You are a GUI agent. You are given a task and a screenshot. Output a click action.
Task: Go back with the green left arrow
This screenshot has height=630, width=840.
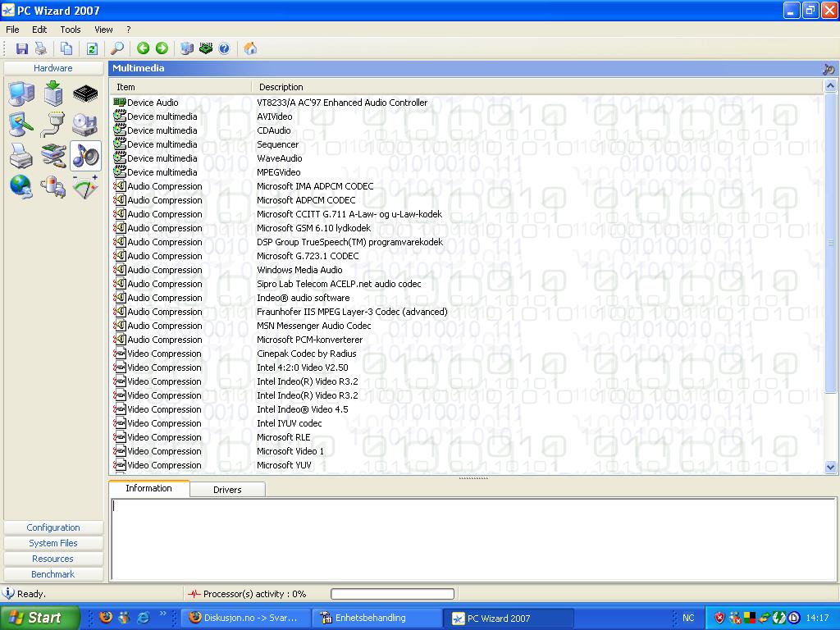point(143,48)
